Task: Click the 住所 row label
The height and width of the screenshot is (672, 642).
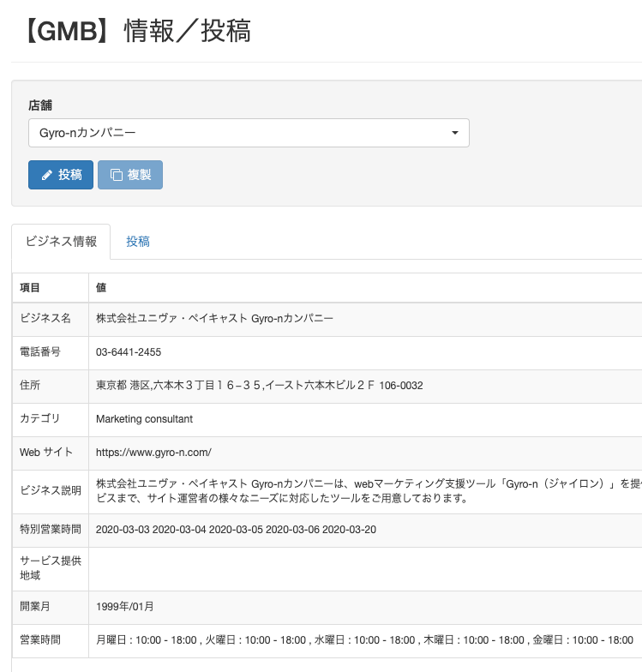Action: [30, 385]
